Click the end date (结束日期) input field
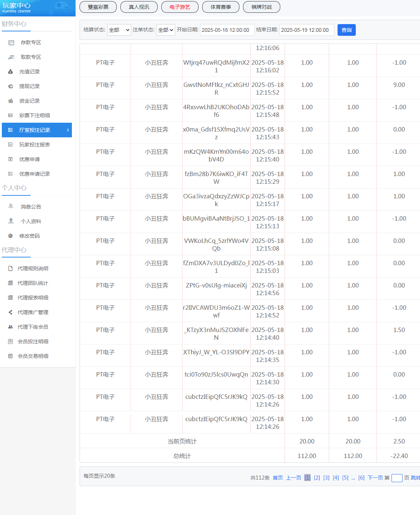The image size is (420, 515). (x=306, y=30)
